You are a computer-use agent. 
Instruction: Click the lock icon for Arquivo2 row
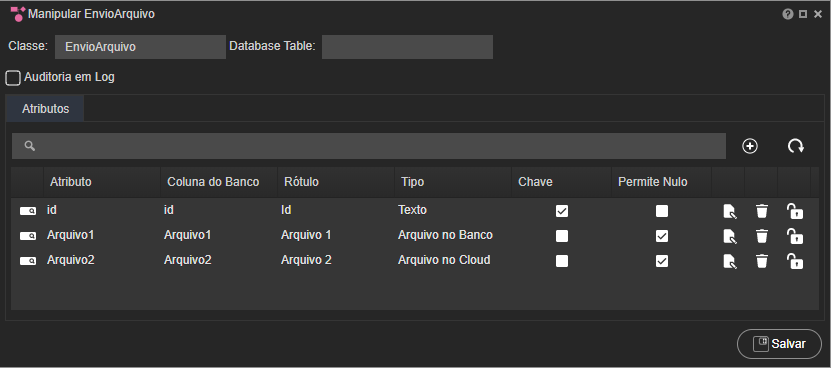(794, 261)
